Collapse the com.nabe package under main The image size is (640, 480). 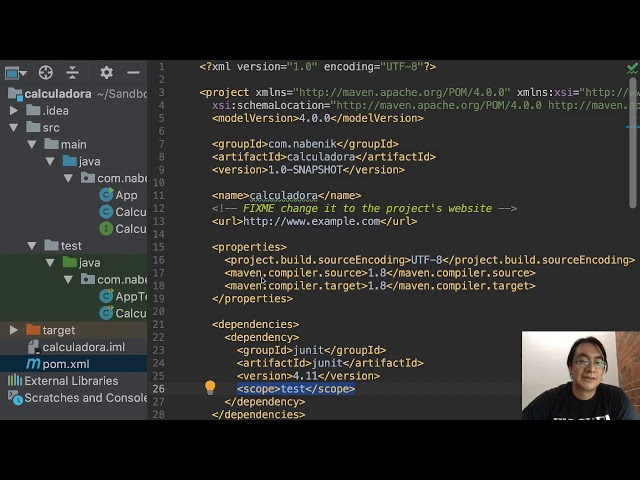pos(68,178)
